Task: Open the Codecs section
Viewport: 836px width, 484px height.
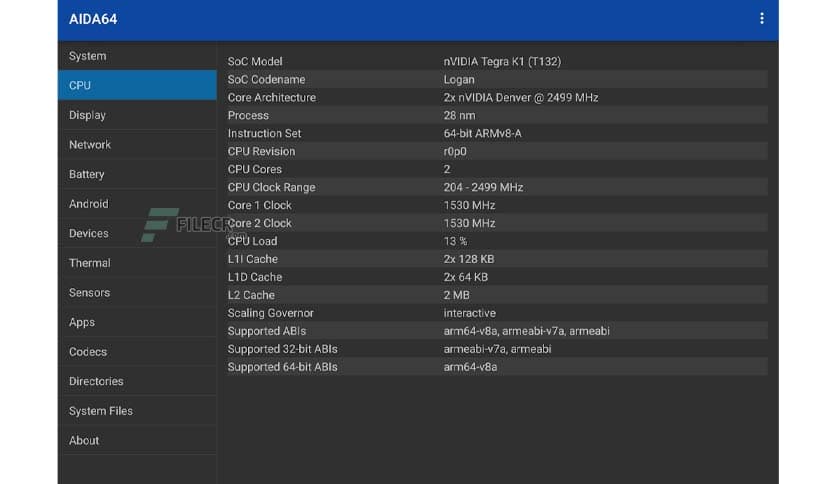Action: tap(137, 352)
